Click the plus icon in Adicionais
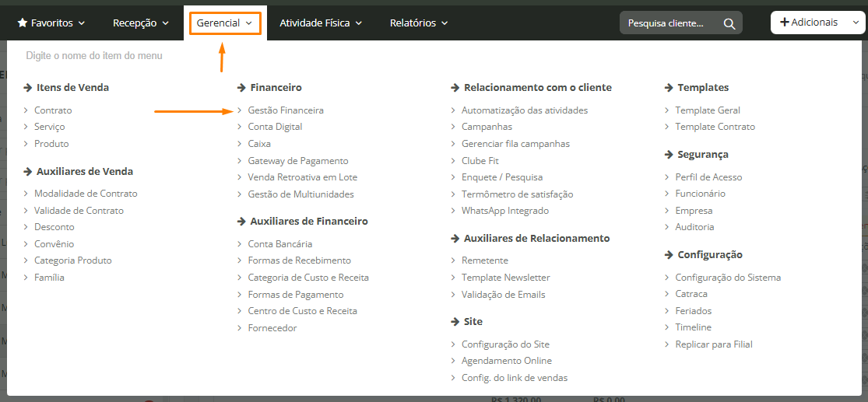 [784, 22]
